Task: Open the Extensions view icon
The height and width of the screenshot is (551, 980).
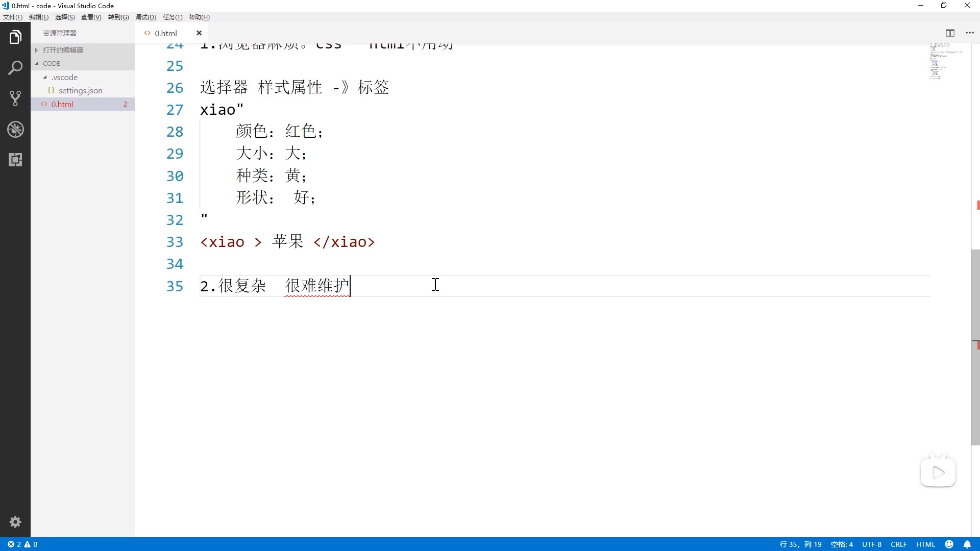Action: (15, 160)
